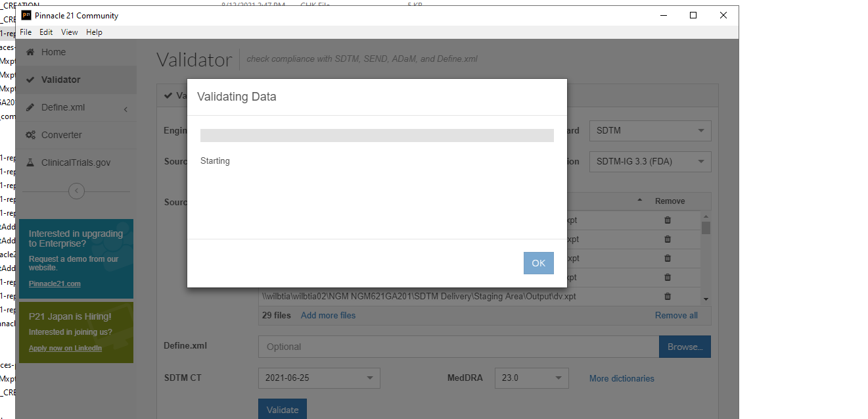The height and width of the screenshot is (419, 868).
Task: Click the 'Starting' status text
Action: 215,160
